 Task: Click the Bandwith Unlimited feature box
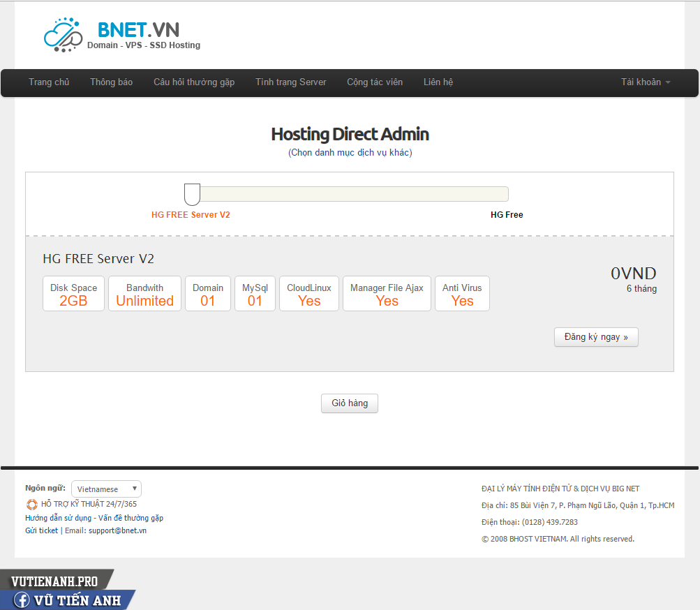[x=144, y=293]
